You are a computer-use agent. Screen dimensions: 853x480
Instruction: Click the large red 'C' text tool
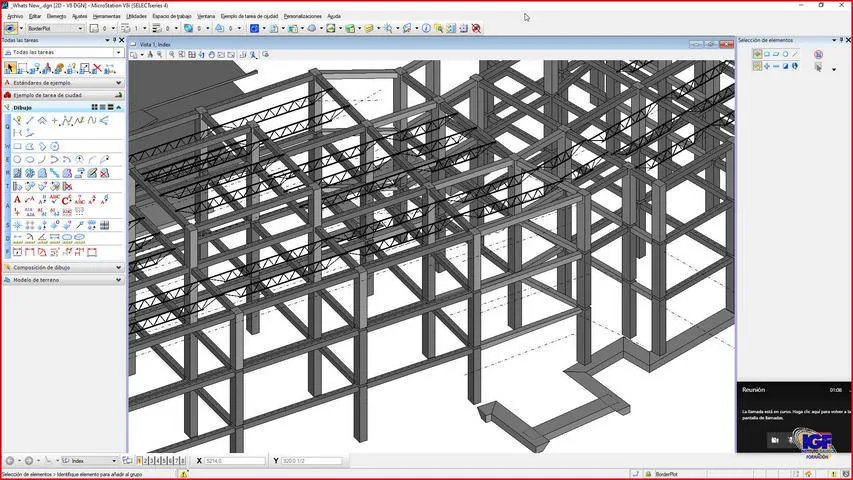pos(66,200)
